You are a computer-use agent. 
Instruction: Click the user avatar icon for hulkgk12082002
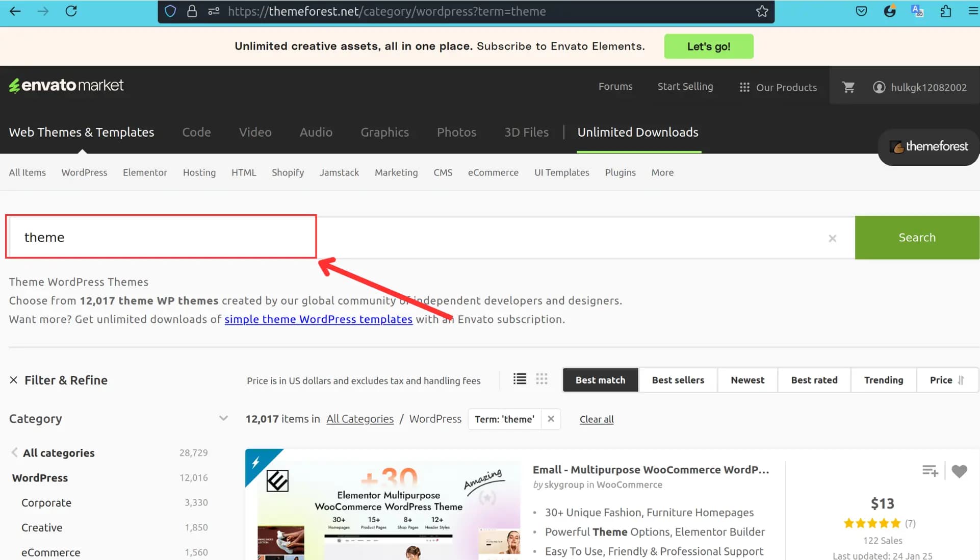tap(879, 87)
